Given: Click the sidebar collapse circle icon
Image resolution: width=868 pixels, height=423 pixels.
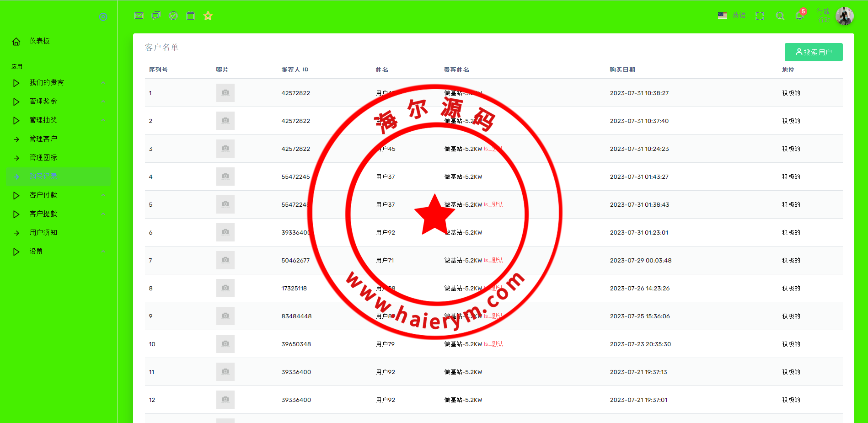Looking at the screenshot, I should click(103, 17).
